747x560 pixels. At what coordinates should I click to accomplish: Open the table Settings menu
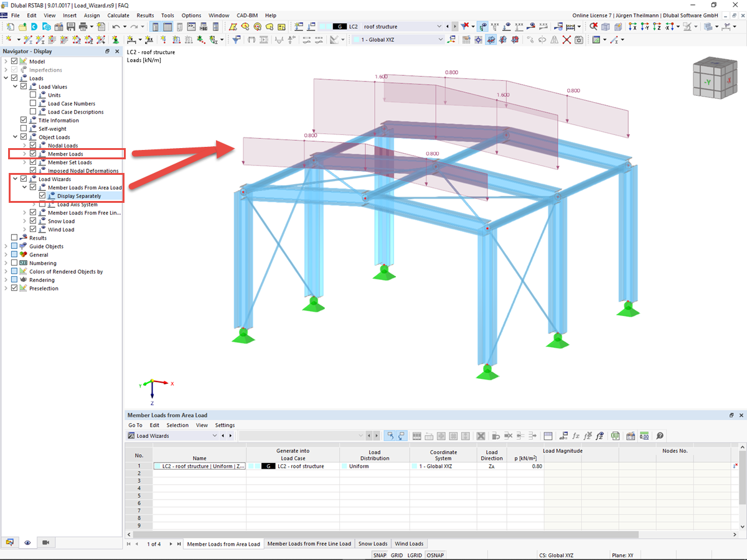coord(225,426)
